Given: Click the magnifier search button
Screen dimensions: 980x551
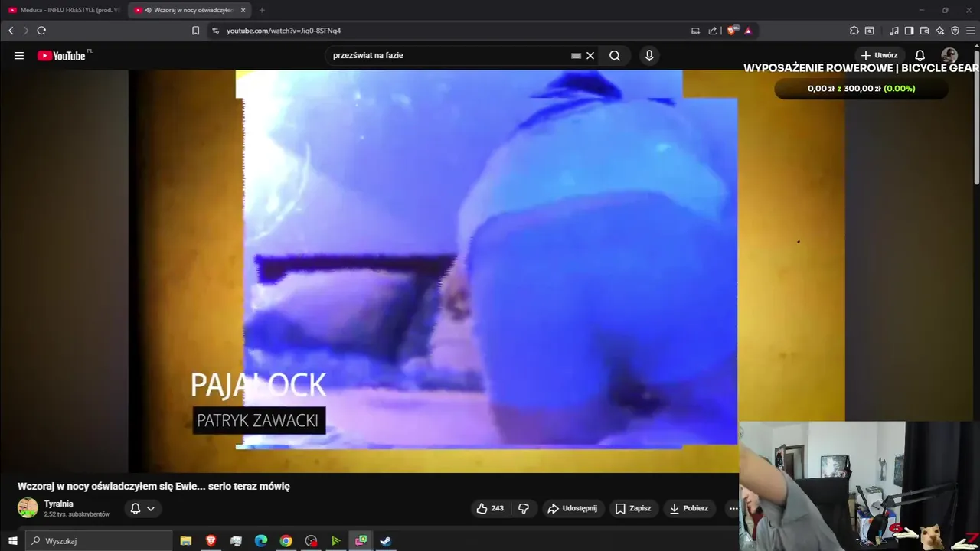Looking at the screenshot, I should (615, 56).
